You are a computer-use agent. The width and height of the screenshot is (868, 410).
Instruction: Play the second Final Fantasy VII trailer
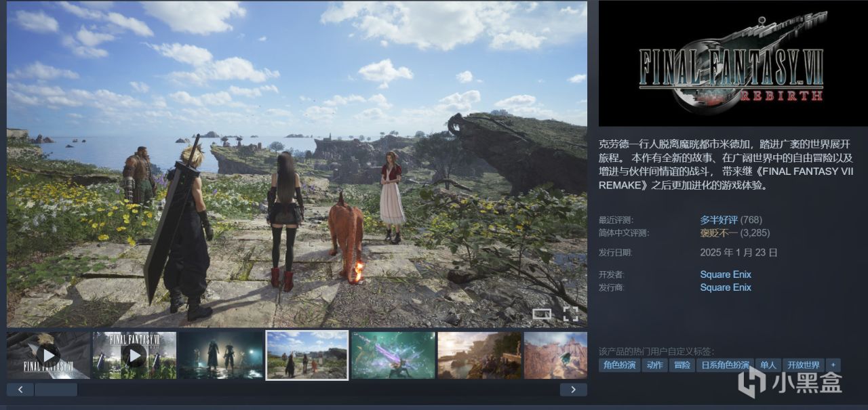point(134,355)
